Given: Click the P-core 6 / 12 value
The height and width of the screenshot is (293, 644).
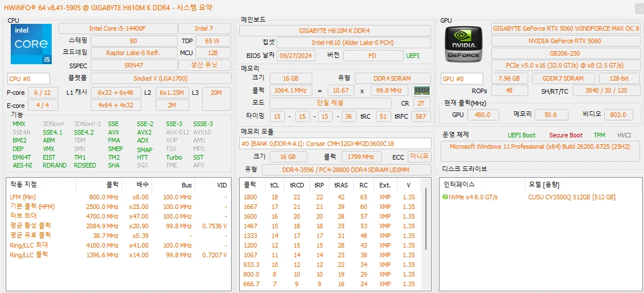Looking at the screenshot, I should pos(43,93).
